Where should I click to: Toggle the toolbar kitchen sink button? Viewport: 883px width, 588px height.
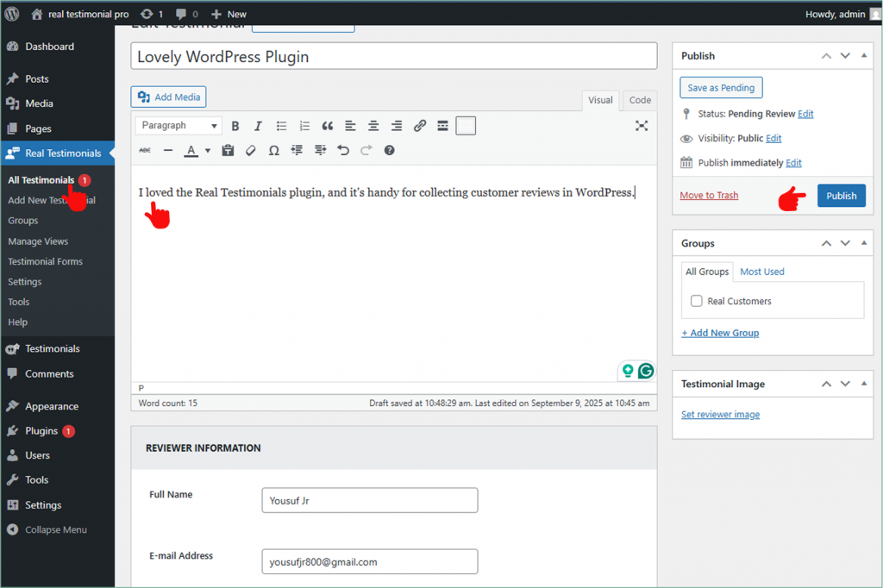(466, 126)
